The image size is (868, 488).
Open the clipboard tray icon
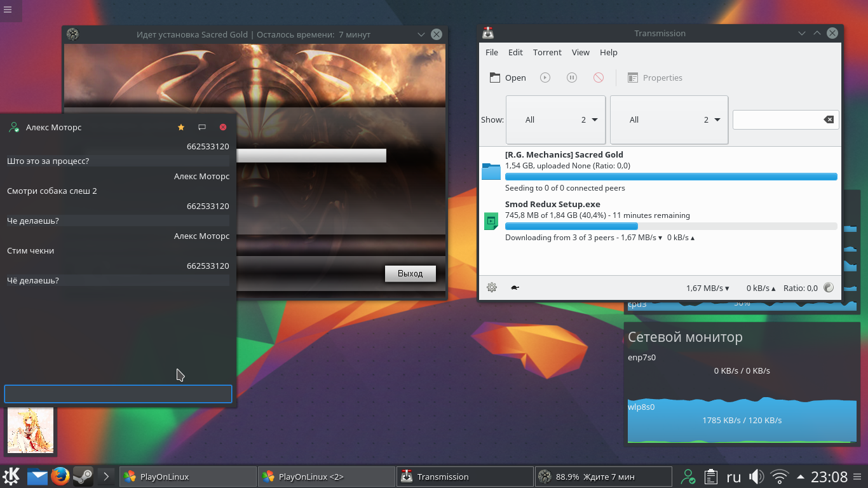pyautogui.click(x=711, y=477)
